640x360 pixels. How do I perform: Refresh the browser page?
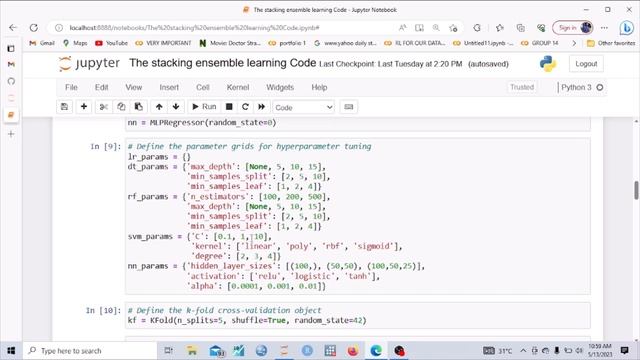[x=34, y=28]
